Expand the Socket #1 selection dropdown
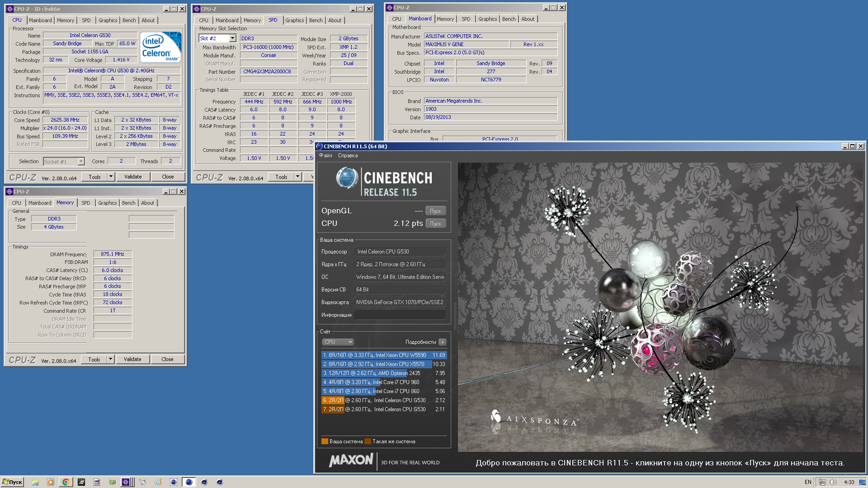 point(81,161)
